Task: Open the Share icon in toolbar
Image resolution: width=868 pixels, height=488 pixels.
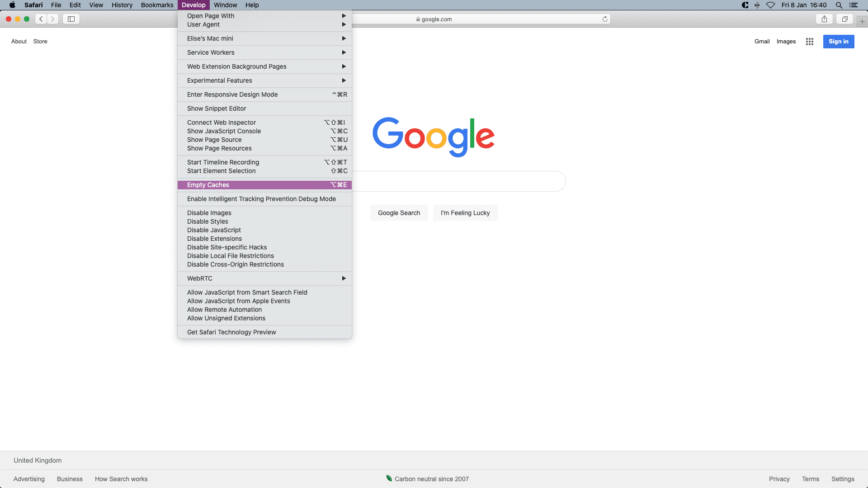Action: 824,19
